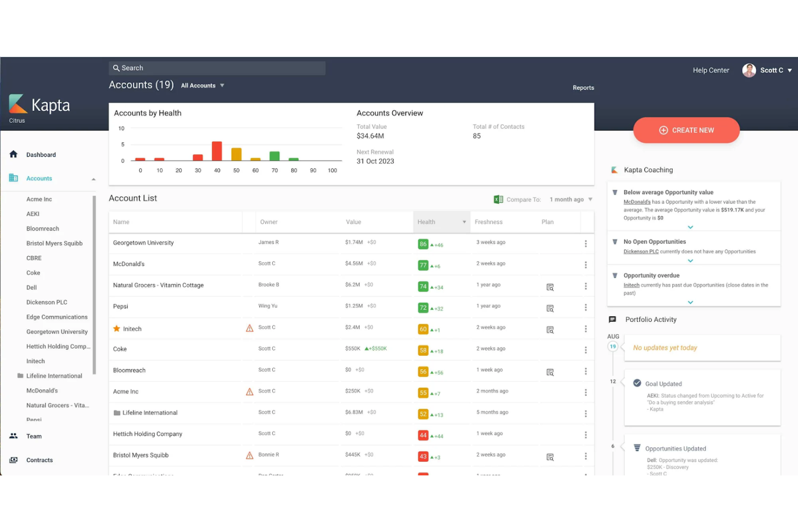Open Compare To 1 month ago dropdown

coord(571,199)
